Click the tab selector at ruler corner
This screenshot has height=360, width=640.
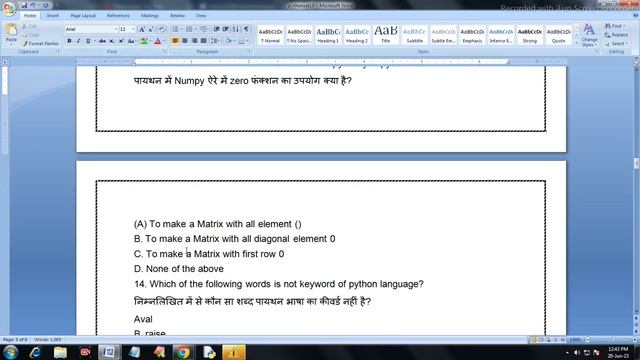pos(5,62)
